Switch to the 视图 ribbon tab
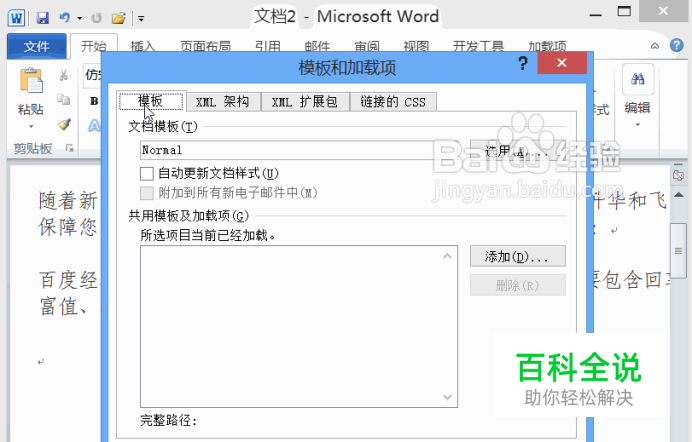The image size is (692, 442). pos(416,46)
